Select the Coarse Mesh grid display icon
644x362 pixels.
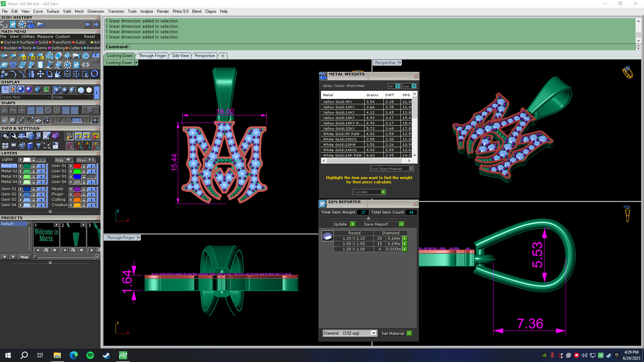[5, 89]
